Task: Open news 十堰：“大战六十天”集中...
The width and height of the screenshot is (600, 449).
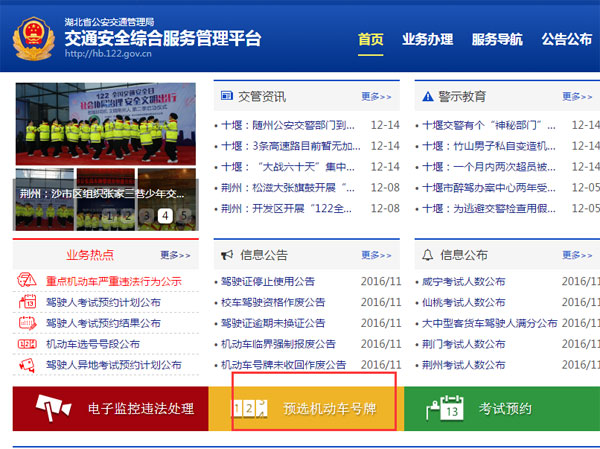Action: click(288, 167)
